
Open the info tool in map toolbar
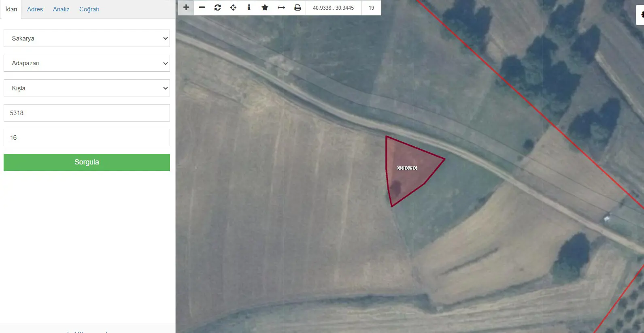[249, 8]
